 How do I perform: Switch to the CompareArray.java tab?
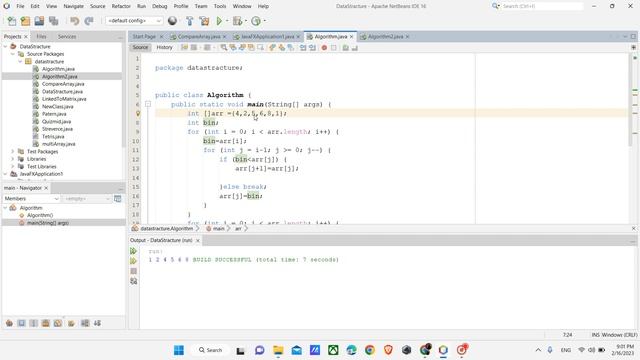pyautogui.click(x=198, y=37)
